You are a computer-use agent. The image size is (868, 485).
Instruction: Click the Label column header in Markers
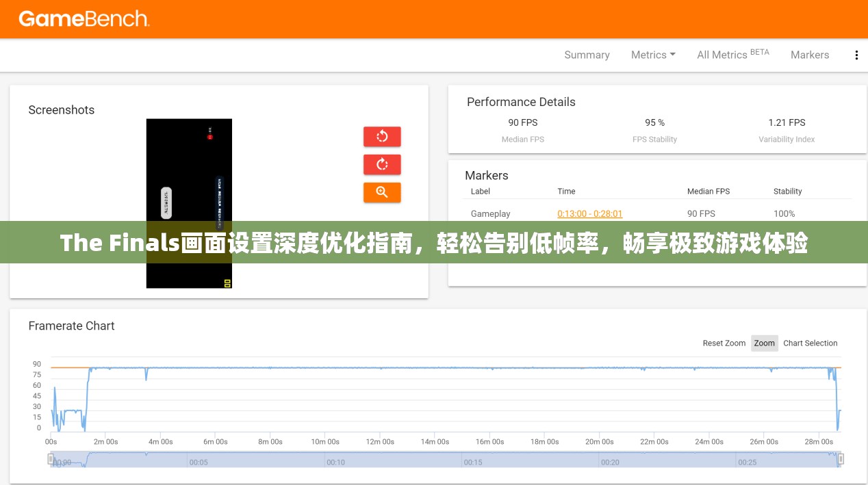(x=481, y=192)
